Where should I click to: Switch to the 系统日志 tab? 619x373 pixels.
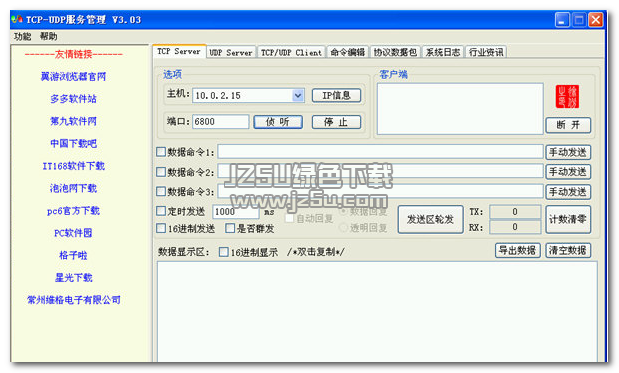443,52
